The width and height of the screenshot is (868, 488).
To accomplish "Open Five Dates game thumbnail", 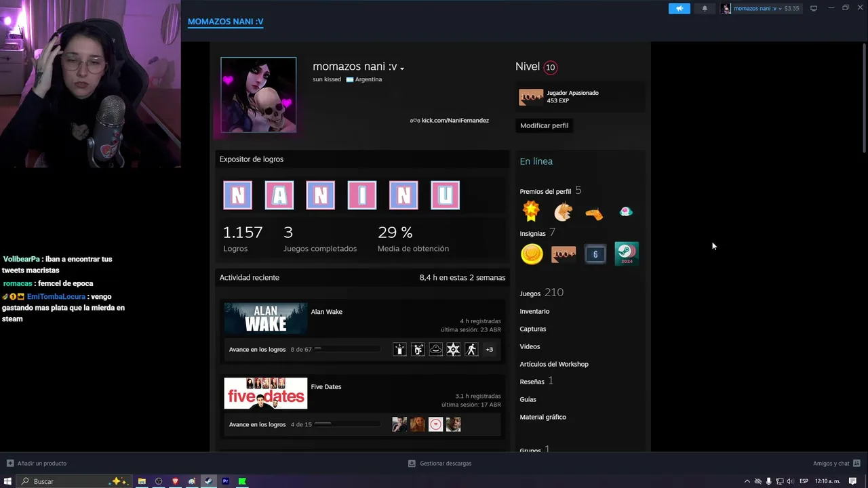I will click(266, 393).
